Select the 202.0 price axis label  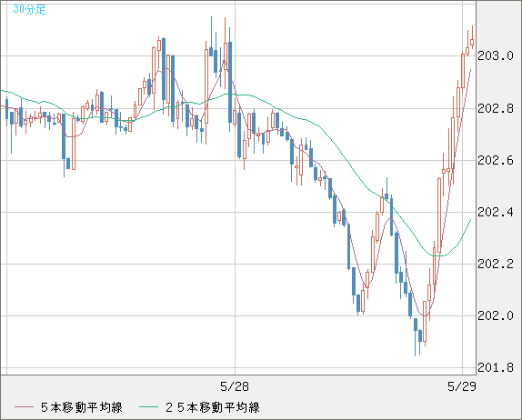coord(496,315)
